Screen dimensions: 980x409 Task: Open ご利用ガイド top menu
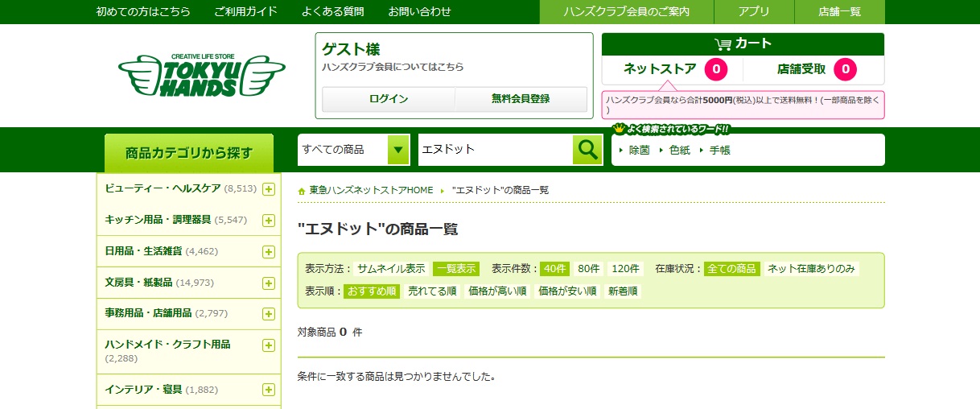coord(246,11)
